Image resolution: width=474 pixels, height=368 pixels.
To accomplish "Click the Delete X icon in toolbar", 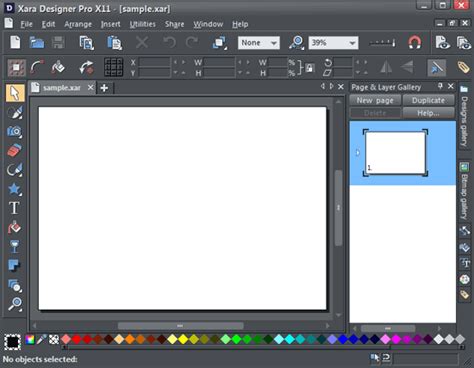I will [x=142, y=43].
